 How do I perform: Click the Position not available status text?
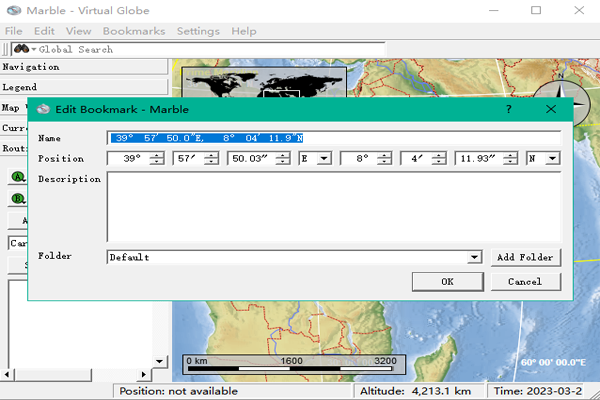click(x=179, y=391)
